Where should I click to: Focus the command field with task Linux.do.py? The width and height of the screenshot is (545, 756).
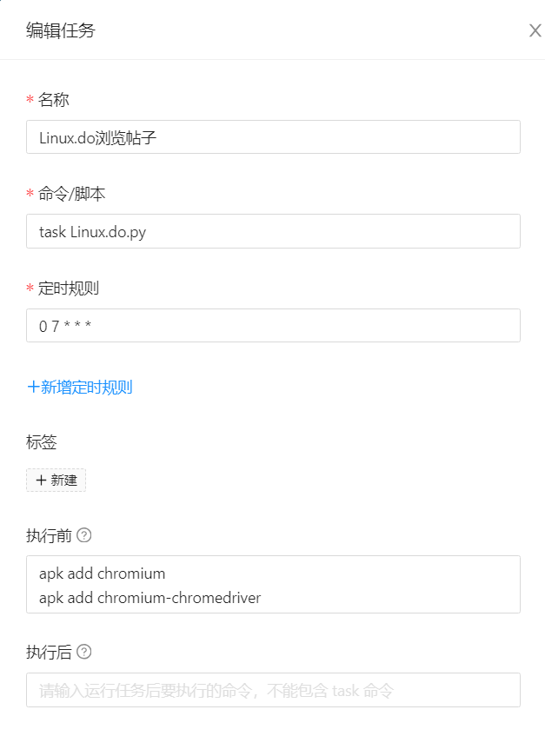click(273, 231)
